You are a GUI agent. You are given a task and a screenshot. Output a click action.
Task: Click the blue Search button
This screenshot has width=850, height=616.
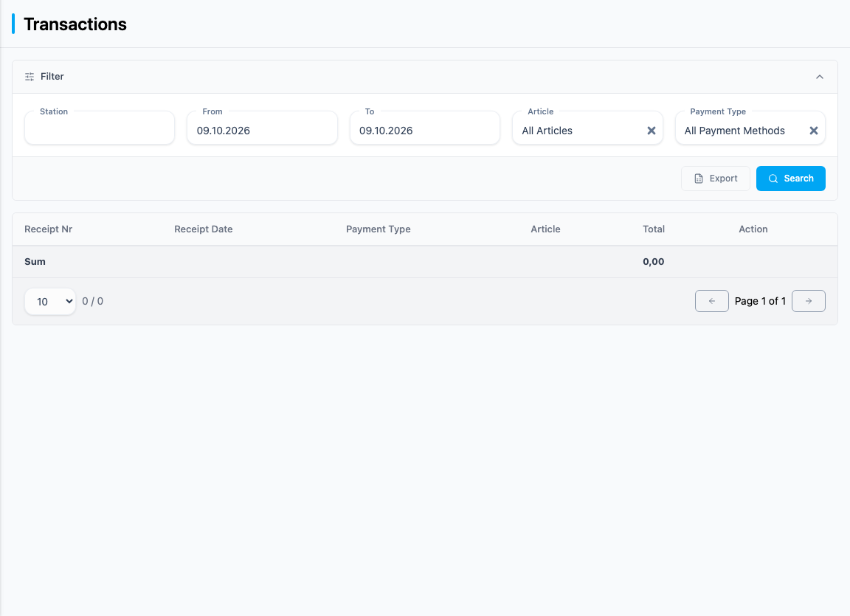(790, 179)
